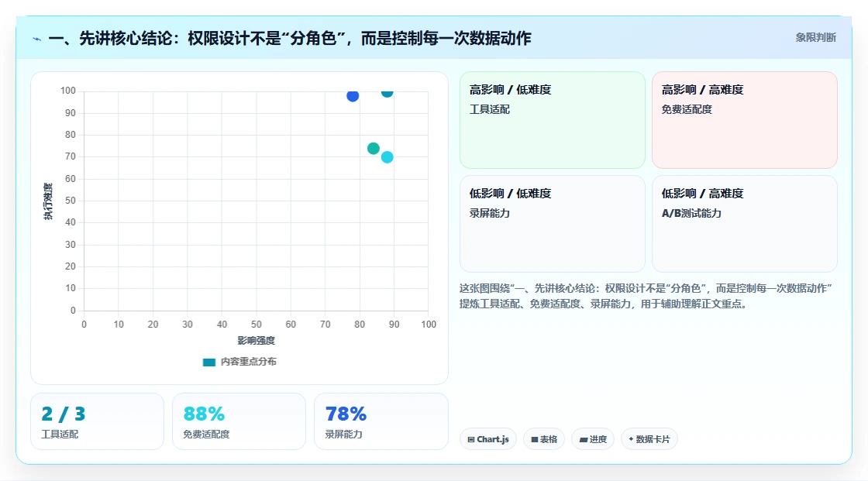Click the chart description paragraph
Image resolution: width=868 pixels, height=481 pixels.
coord(646,296)
